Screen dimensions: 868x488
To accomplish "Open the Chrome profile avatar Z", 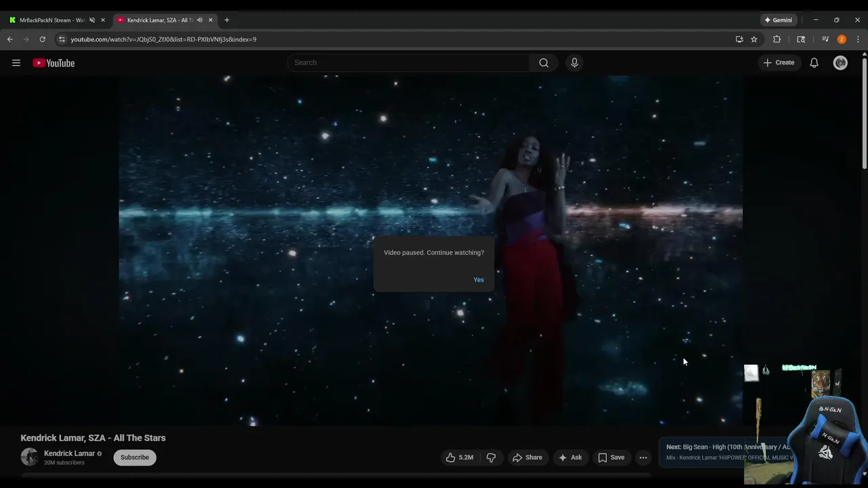I will coord(842,39).
